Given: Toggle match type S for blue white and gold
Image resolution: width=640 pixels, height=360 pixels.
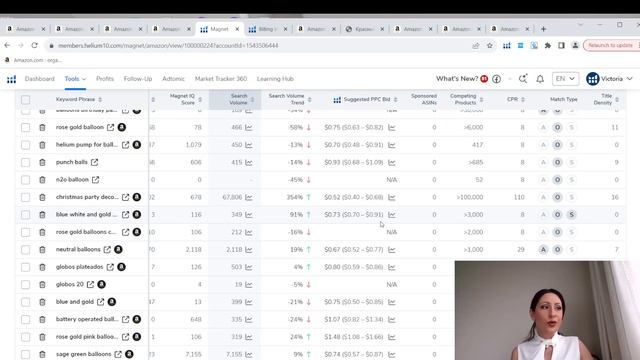Looking at the screenshot, I should [x=571, y=215].
